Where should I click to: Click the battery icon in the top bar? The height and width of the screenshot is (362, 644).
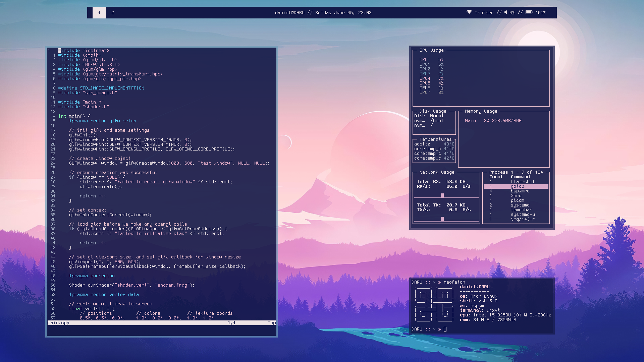tap(529, 12)
